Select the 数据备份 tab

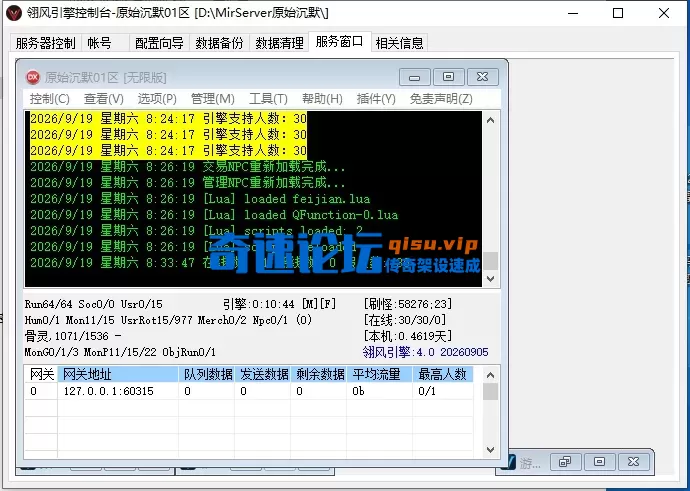[219, 43]
